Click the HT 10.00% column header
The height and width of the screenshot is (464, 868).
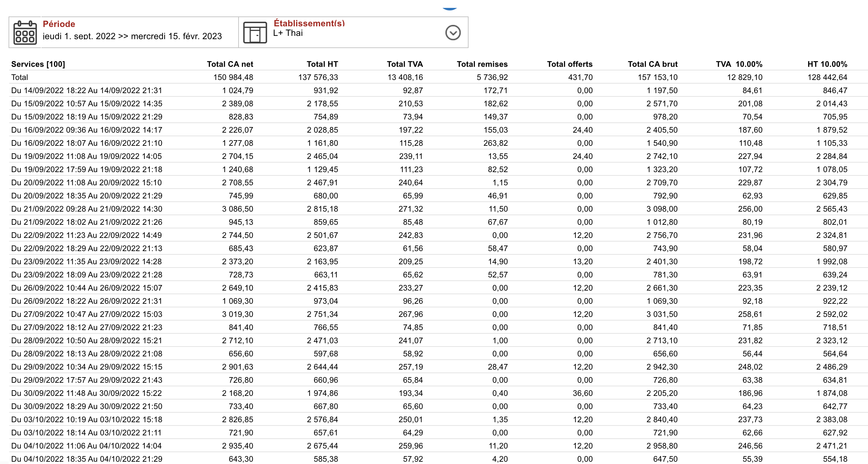[827, 64]
